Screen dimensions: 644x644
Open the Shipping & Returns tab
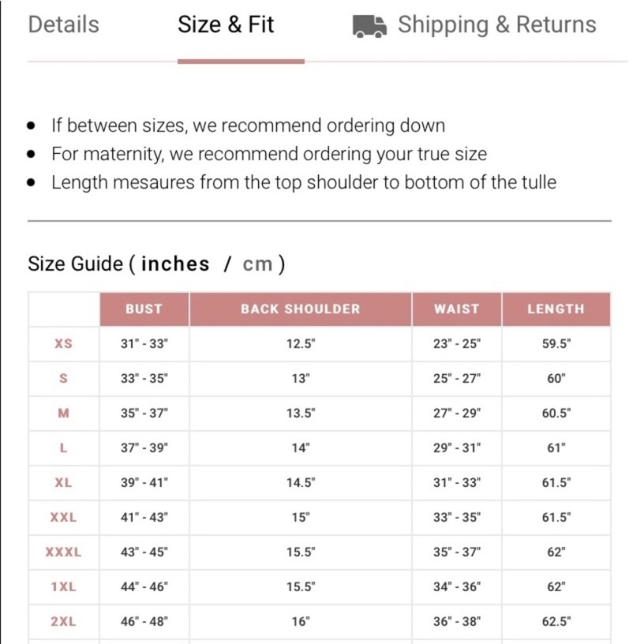(497, 24)
